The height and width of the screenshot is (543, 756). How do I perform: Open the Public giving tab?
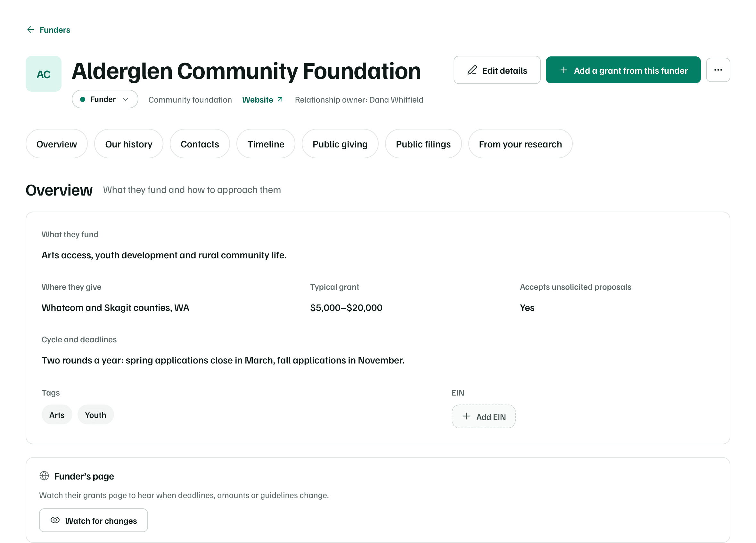pyautogui.click(x=340, y=144)
